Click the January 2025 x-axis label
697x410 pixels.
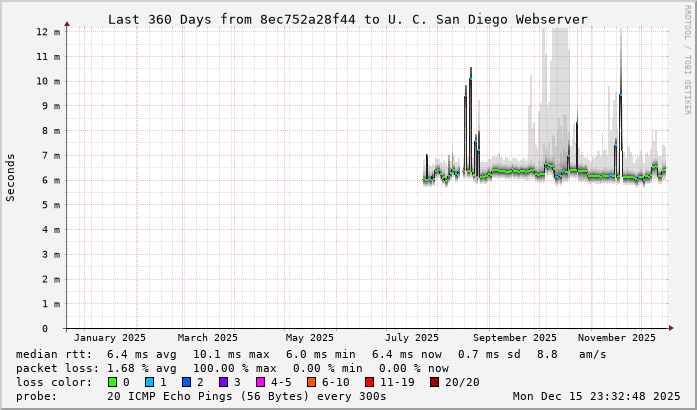click(x=110, y=338)
